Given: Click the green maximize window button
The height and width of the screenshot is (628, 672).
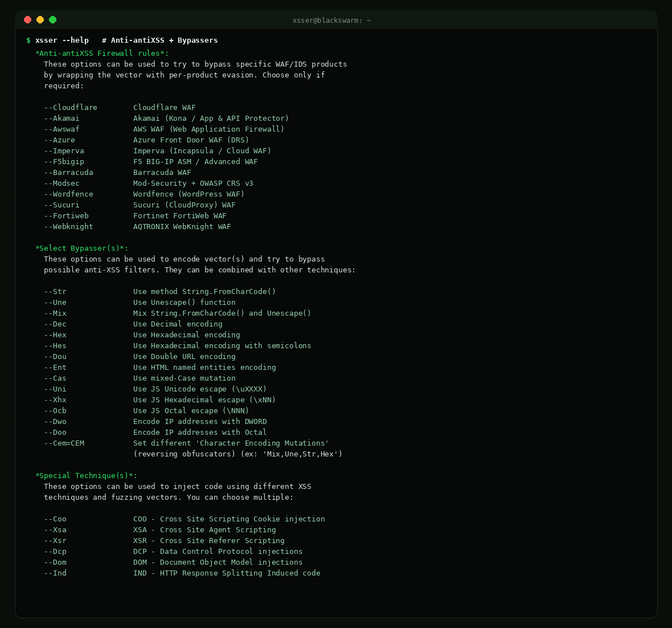Looking at the screenshot, I should [x=53, y=20].
